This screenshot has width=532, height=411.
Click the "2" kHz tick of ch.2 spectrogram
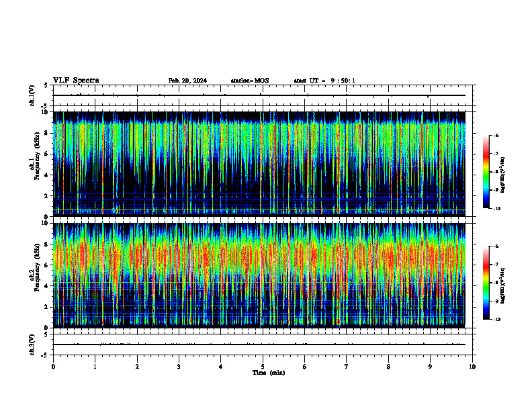[x=47, y=307]
